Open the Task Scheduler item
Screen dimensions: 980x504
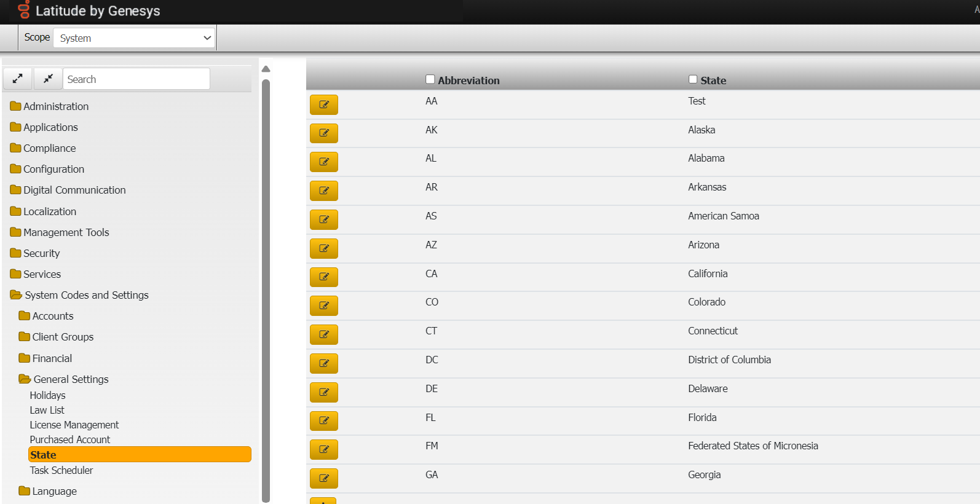point(61,470)
